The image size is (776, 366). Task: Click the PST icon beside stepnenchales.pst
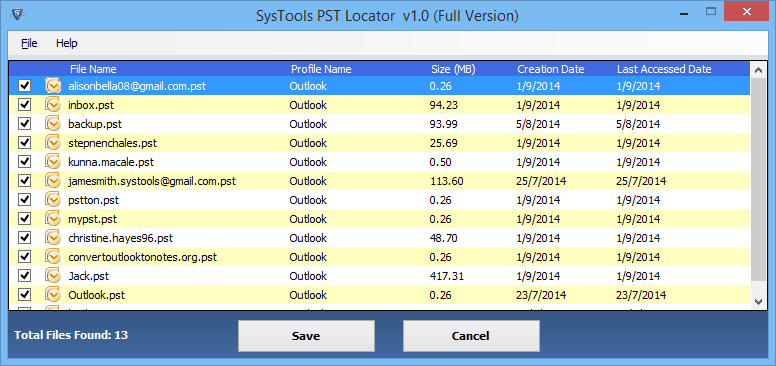tap(53, 143)
